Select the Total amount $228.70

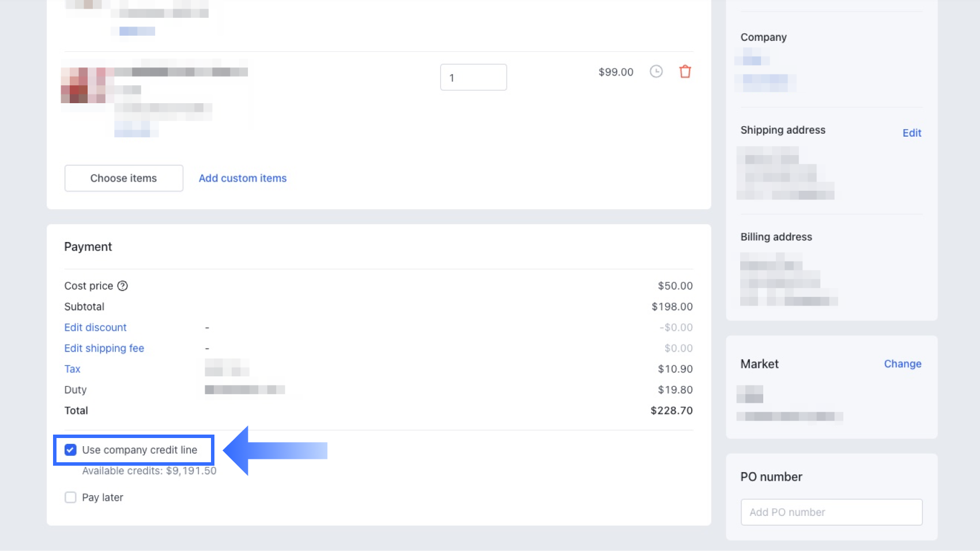click(x=672, y=410)
